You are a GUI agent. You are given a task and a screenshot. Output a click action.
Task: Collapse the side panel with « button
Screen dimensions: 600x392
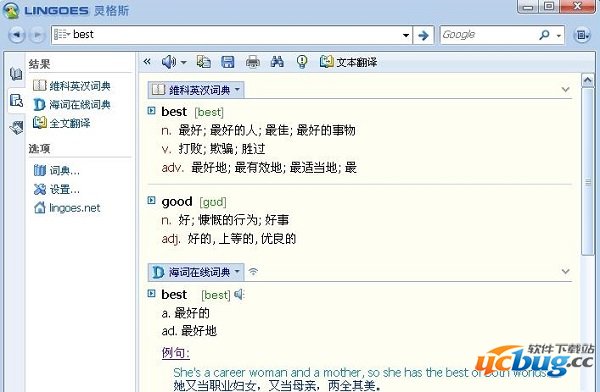pos(147,61)
